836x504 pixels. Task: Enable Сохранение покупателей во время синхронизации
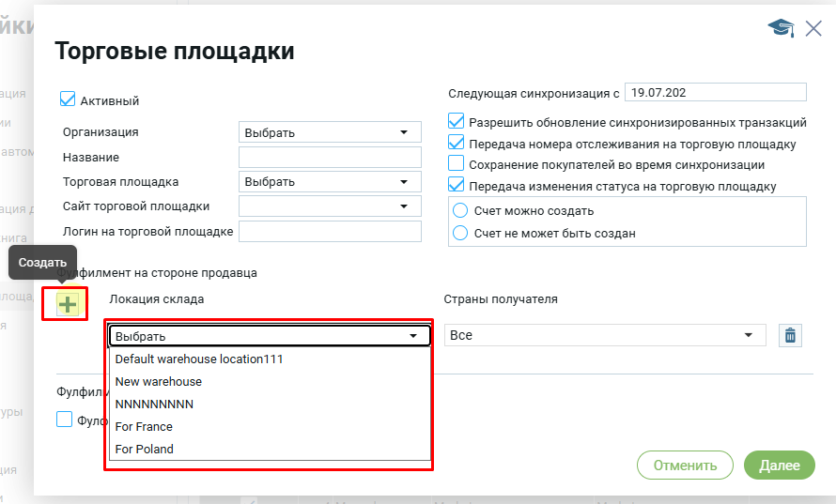[x=457, y=164]
